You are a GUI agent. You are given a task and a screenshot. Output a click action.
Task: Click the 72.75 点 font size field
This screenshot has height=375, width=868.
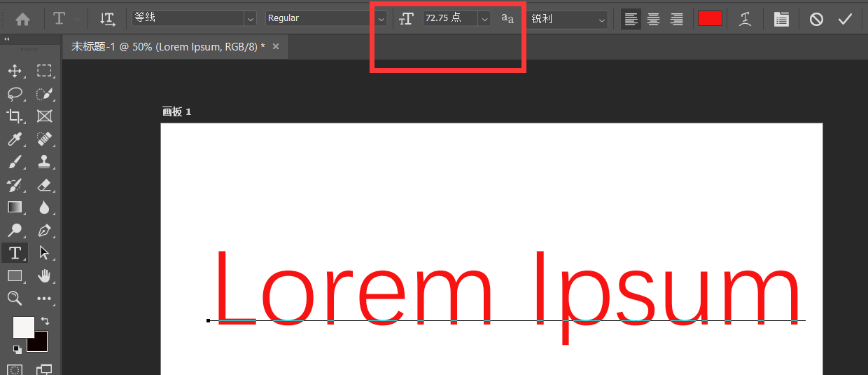(x=450, y=18)
